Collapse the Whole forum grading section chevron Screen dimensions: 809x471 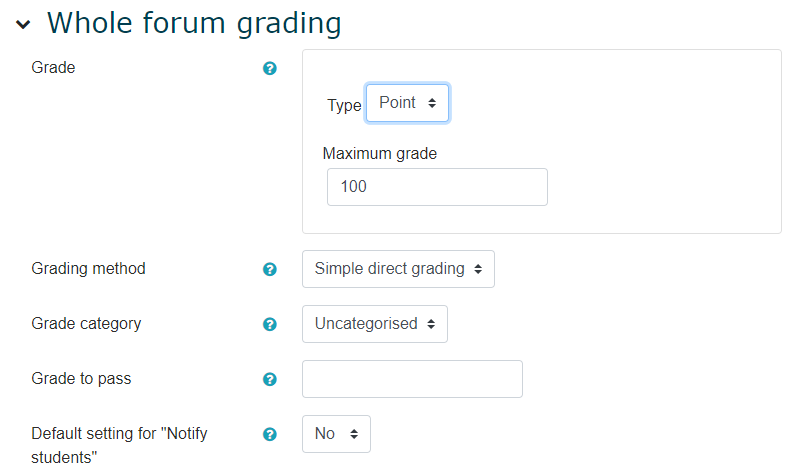pos(23,24)
